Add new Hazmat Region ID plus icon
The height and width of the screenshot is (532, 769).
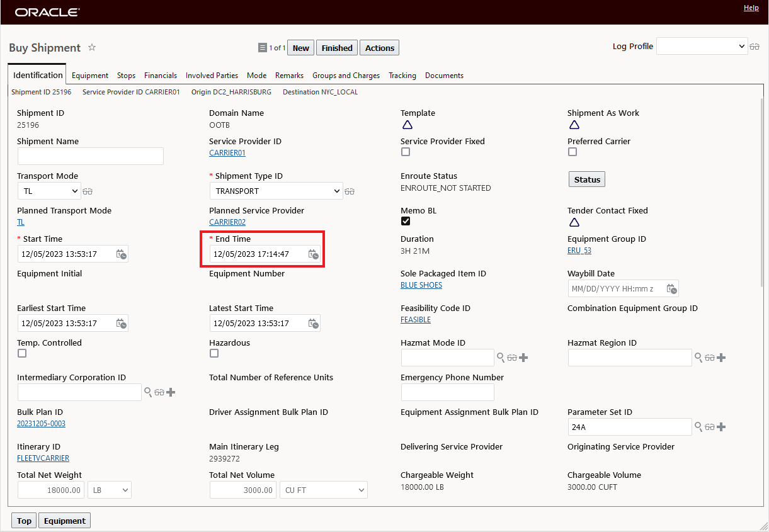(x=721, y=358)
